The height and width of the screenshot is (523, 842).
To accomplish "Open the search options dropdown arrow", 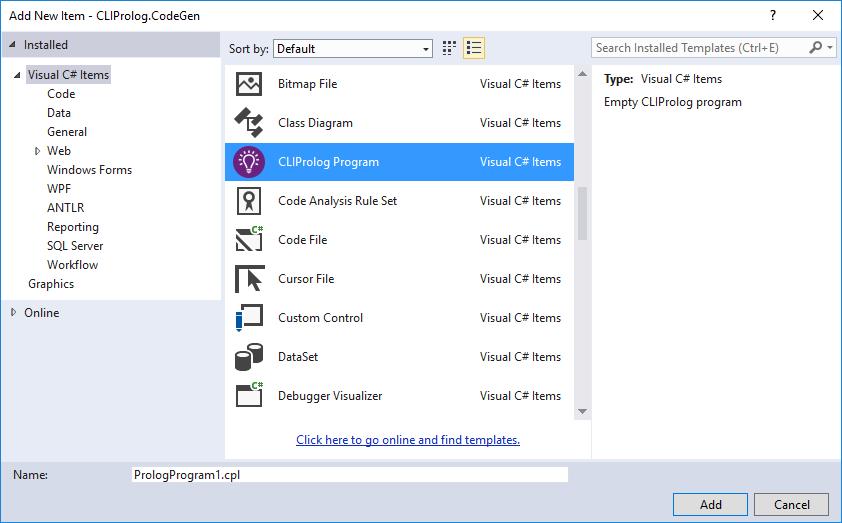I will pyautogui.click(x=830, y=48).
